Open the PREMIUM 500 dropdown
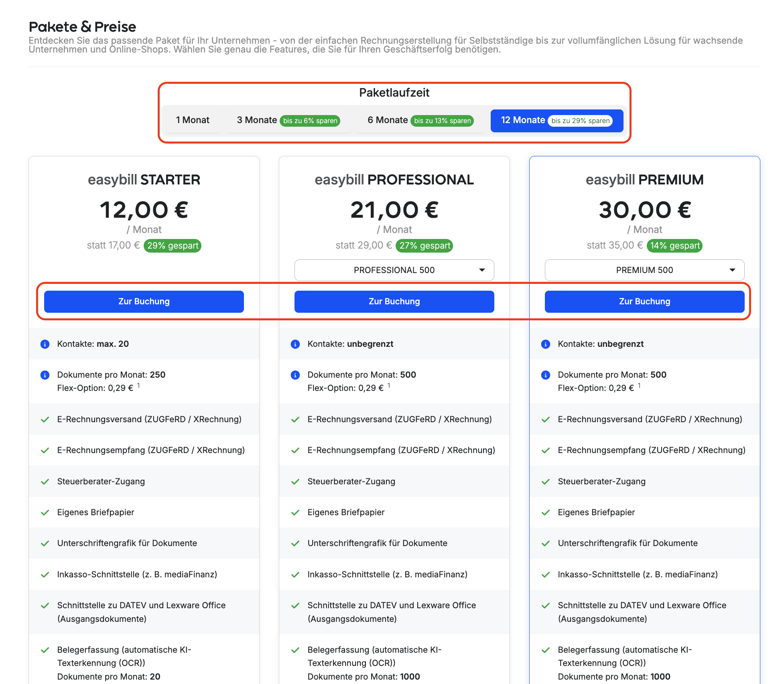This screenshot has height=684, width=784. [x=644, y=270]
